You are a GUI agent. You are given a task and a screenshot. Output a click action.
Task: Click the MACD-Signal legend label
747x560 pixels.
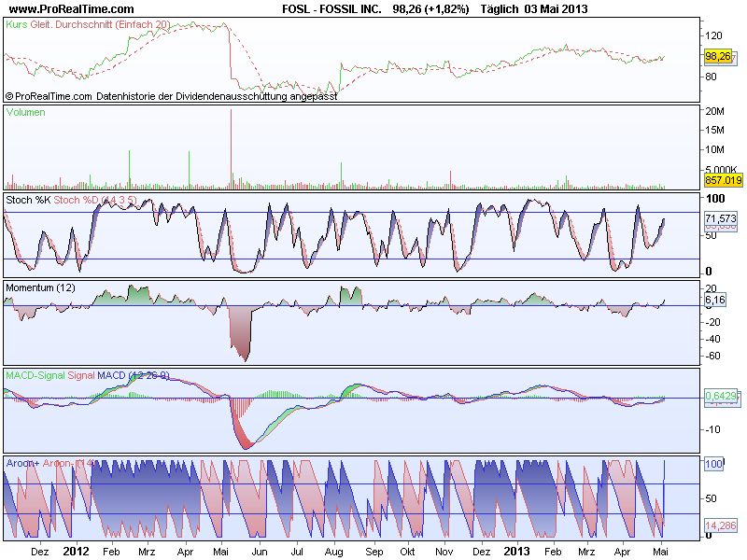coord(35,375)
